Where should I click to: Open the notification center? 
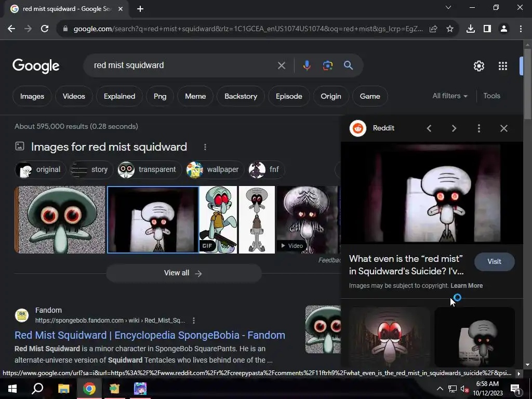515,389
